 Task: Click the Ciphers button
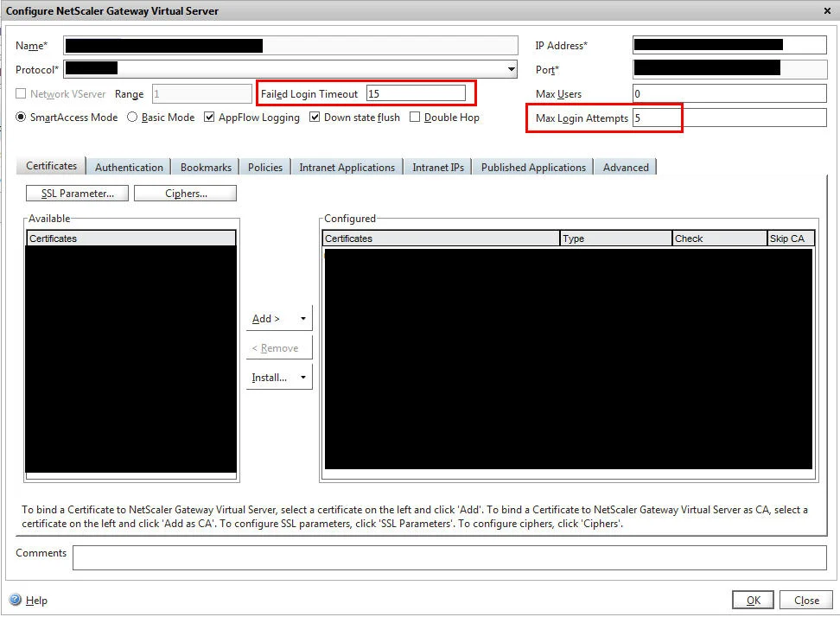(x=185, y=194)
